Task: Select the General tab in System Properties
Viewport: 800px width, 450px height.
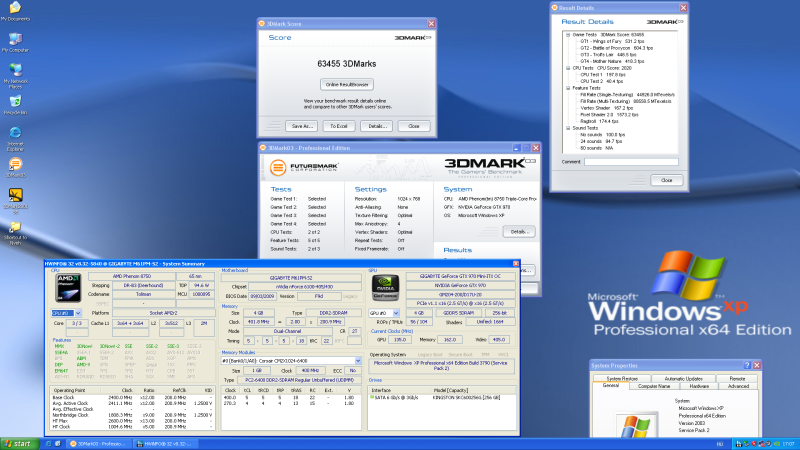Action: point(611,386)
